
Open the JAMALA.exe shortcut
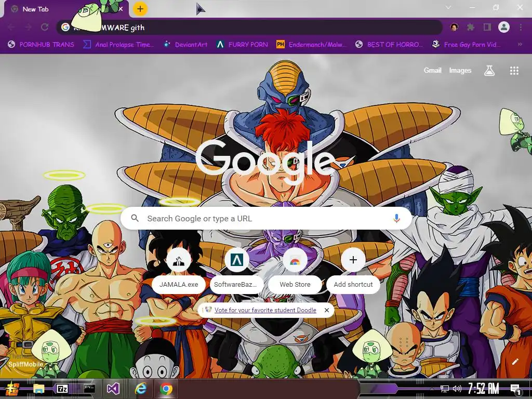[179, 270]
